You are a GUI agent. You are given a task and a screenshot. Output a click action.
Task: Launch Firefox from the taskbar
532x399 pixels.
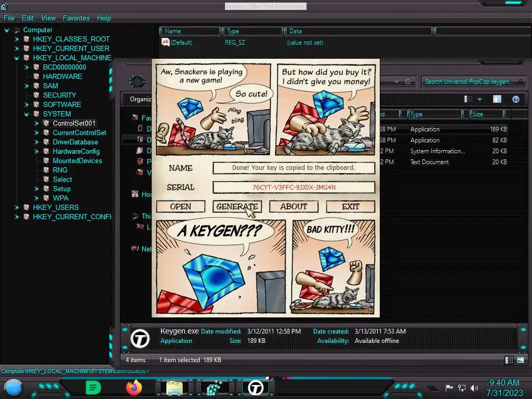click(134, 388)
